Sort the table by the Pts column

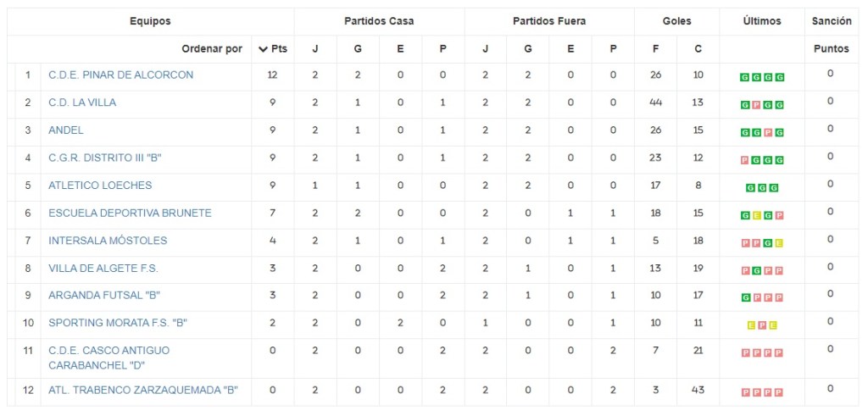pyautogui.click(x=273, y=49)
